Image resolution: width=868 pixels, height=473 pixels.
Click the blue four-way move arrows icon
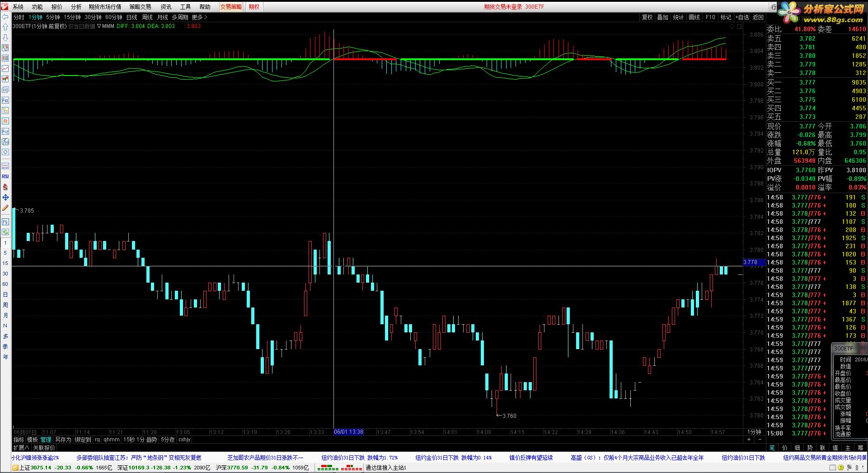(x=5, y=198)
